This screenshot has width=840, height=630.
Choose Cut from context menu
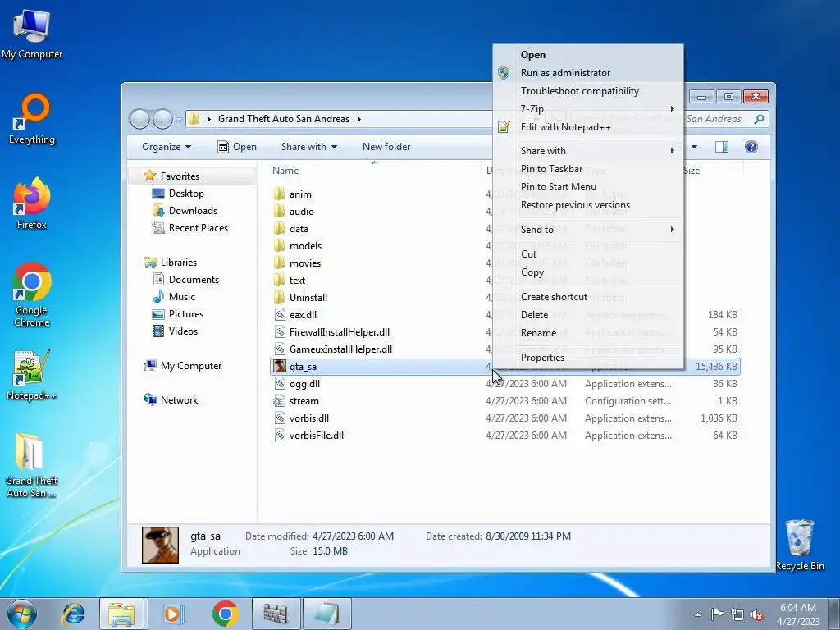pyautogui.click(x=588, y=254)
